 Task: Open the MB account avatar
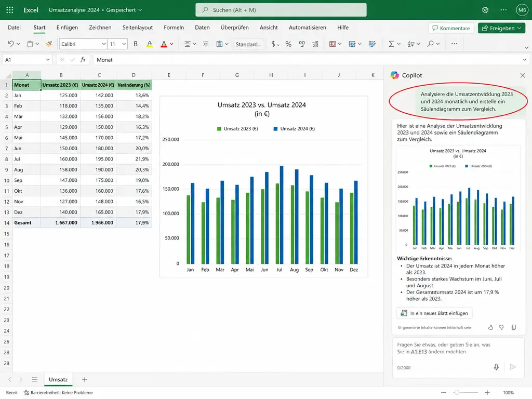pyautogui.click(x=522, y=10)
